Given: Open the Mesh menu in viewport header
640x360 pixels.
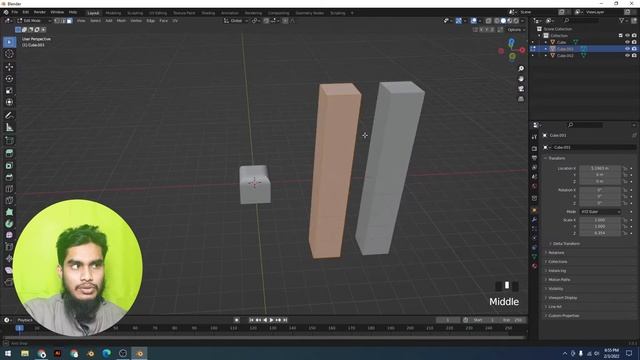Looking at the screenshot, I should point(121,20).
